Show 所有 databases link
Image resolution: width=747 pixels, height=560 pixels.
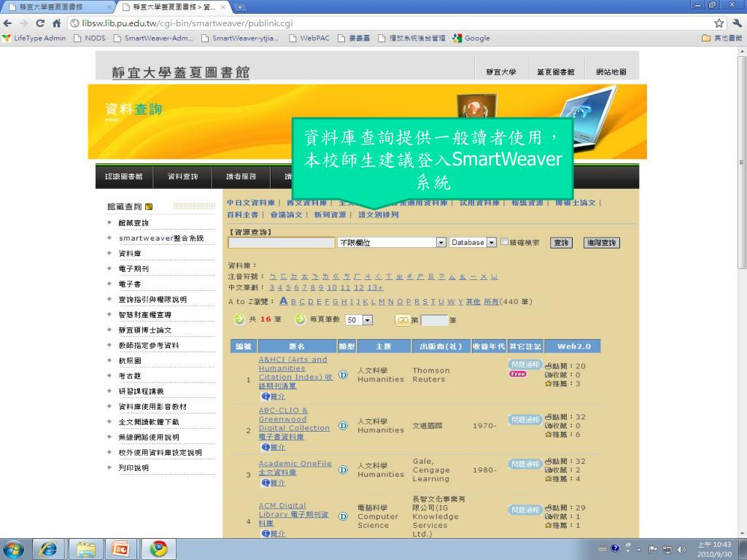pyautogui.click(x=491, y=301)
